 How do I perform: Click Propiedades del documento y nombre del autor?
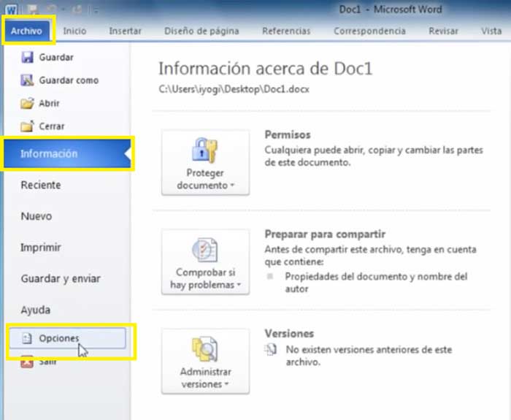376,283
